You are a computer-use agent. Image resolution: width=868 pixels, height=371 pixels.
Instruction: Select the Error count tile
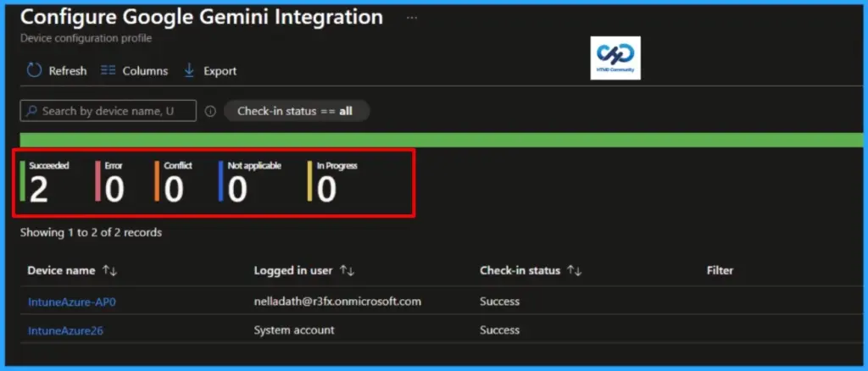tap(109, 181)
